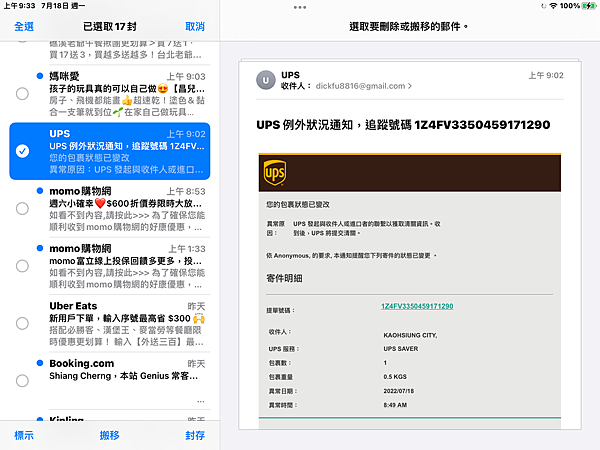Click the status bar date 7月18日 週一

tap(63, 6)
